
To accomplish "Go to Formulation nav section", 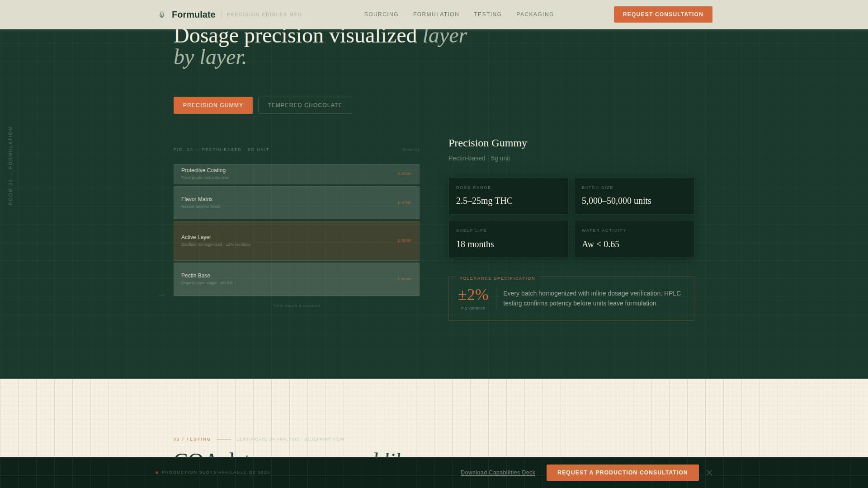I will point(436,14).
